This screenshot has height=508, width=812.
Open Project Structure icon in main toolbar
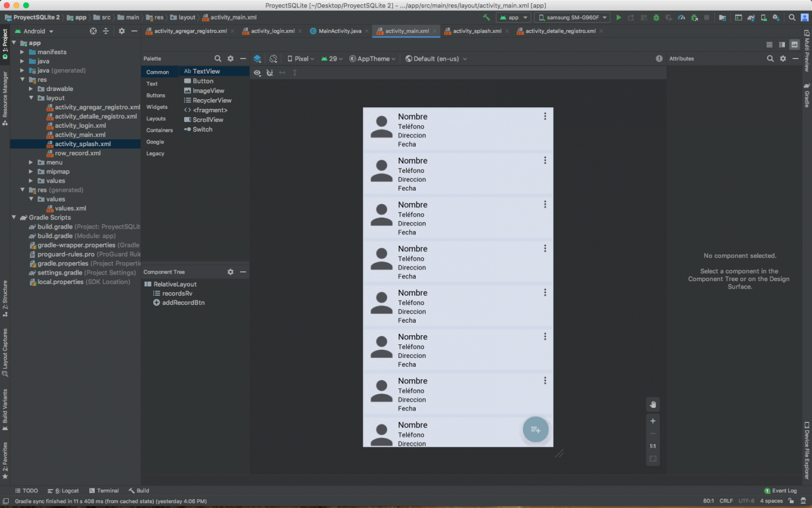[x=722, y=17]
